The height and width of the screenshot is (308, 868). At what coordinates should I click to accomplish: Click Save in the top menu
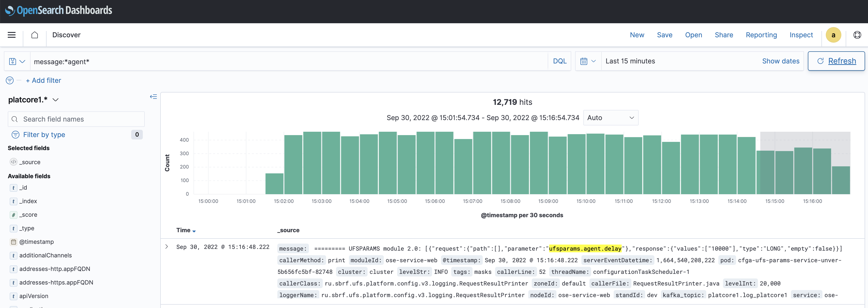(665, 35)
